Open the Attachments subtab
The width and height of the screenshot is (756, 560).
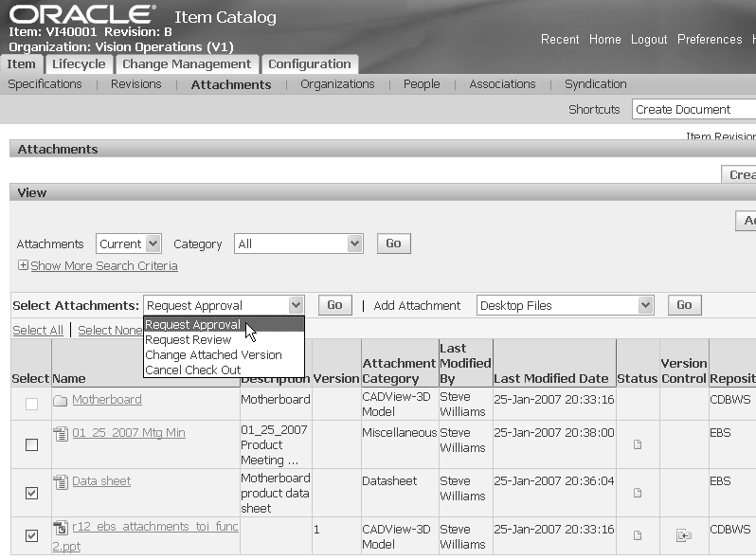231,84
